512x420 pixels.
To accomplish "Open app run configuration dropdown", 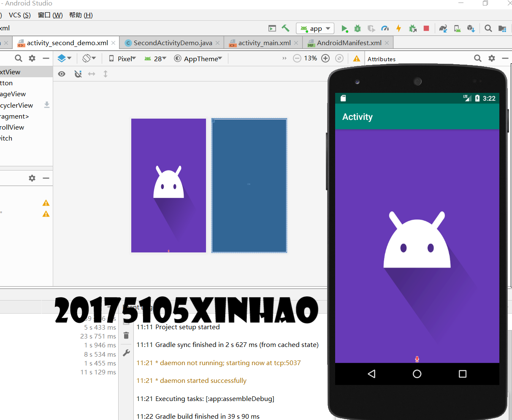I will coord(315,28).
